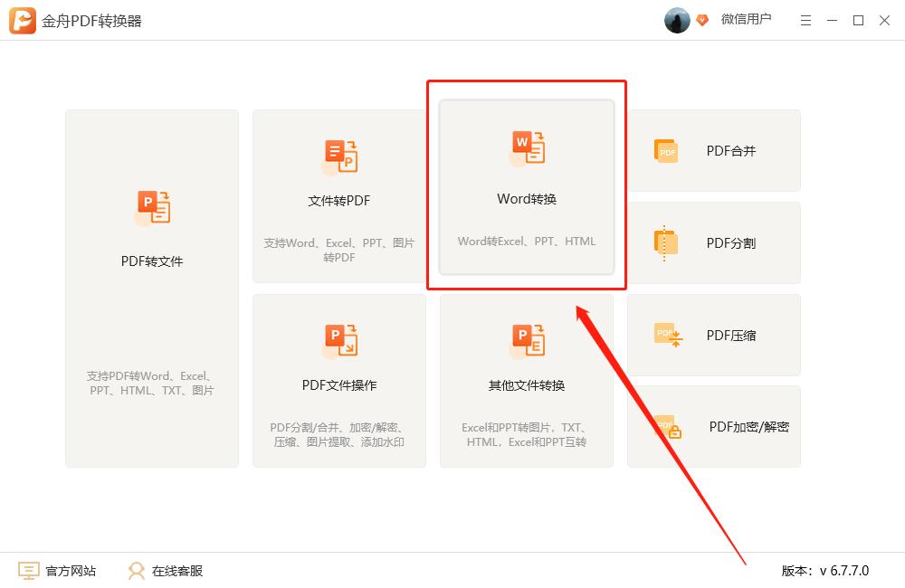Click the PDF合并 merge icon
Image resolution: width=905 pixels, height=588 pixels.
pyautogui.click(x=666, y=151)
